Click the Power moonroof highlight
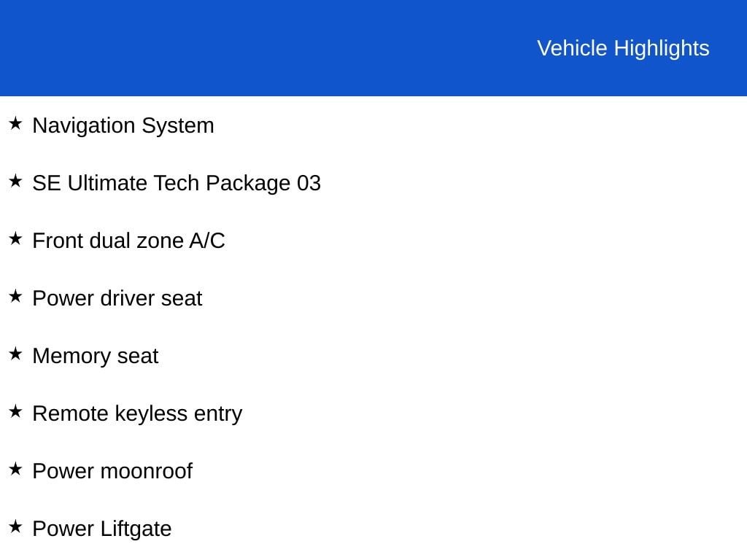The image size is (747, 560). [x=112, y=472]
